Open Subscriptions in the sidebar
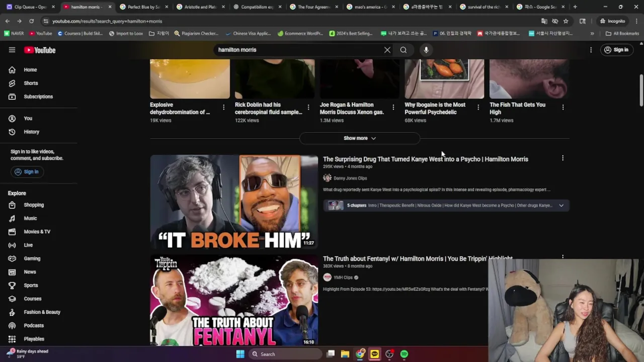The height and width of the screenshot is (362, 644). click(38, 97)
